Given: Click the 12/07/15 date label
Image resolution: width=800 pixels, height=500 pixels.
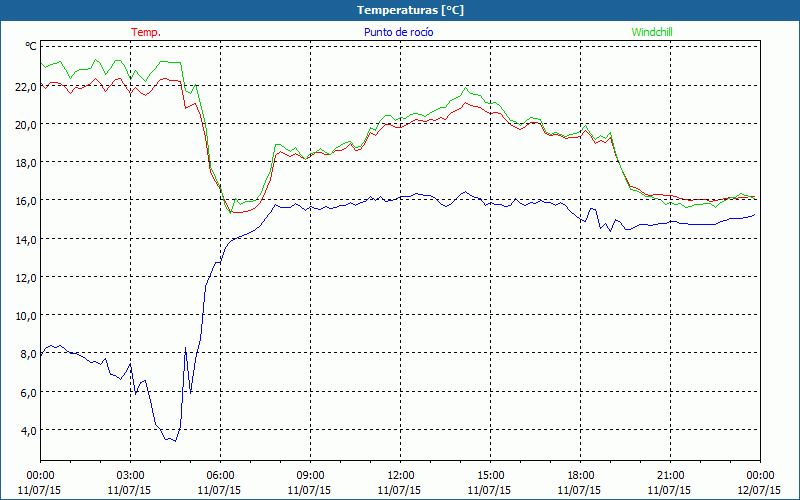Looking at the screenshot, I should 760,490.
